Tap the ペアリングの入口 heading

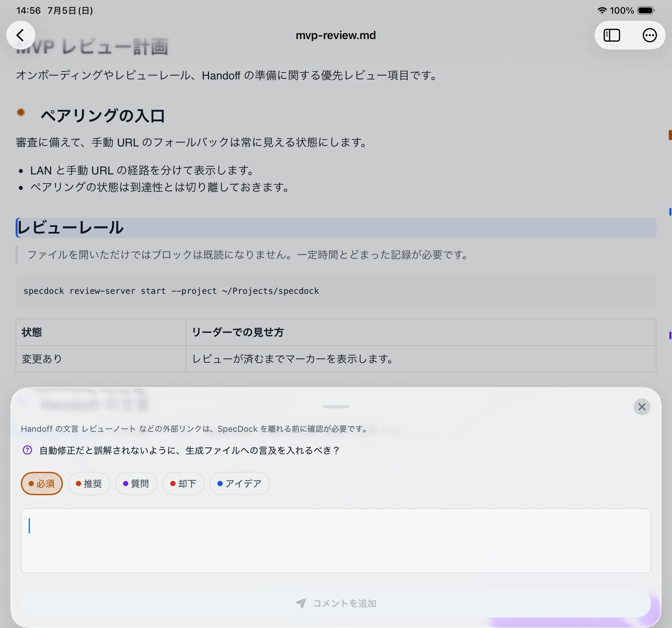click(103, 116)
